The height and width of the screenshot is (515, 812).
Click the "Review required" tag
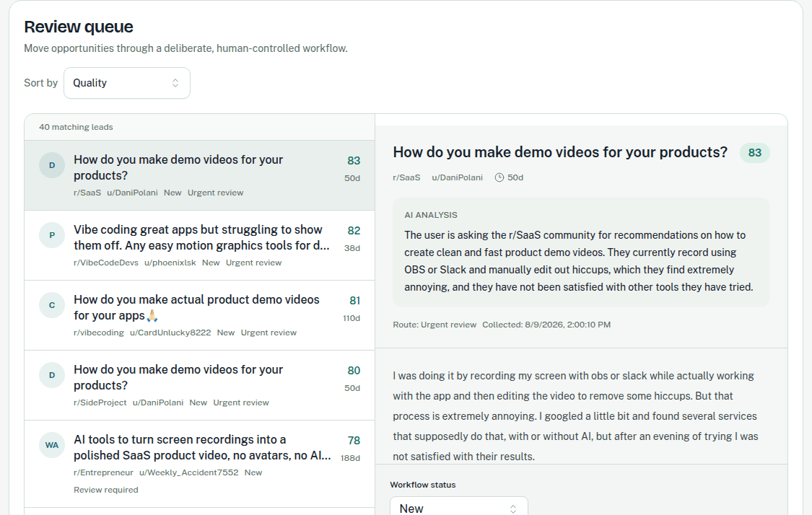(105, 490)
